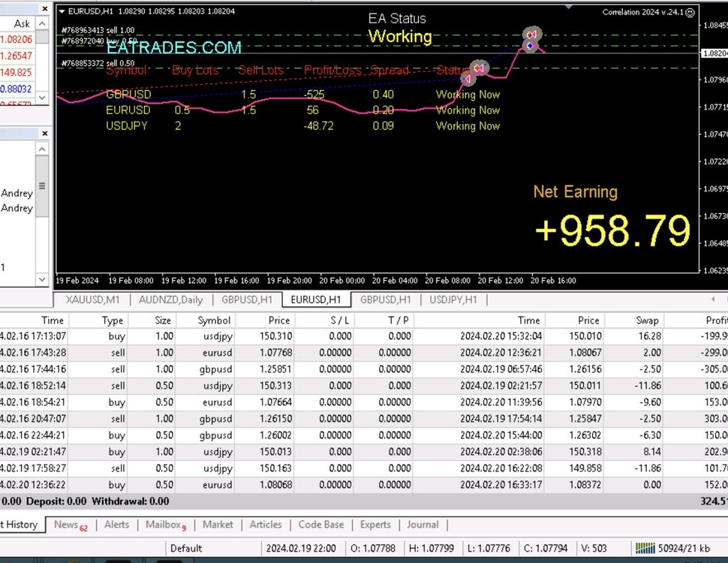Open the Alerts terminal tab
This screenshot has width=728, height=563.
pos(116,525)
